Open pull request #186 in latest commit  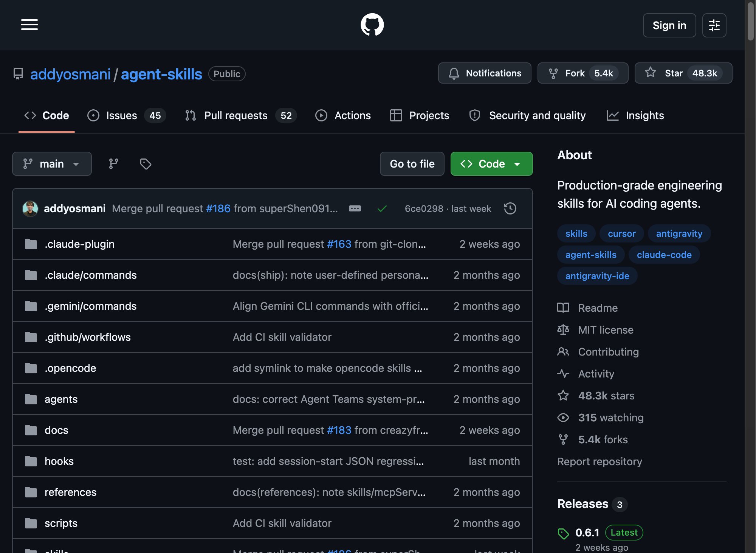[x=218, y=208]
